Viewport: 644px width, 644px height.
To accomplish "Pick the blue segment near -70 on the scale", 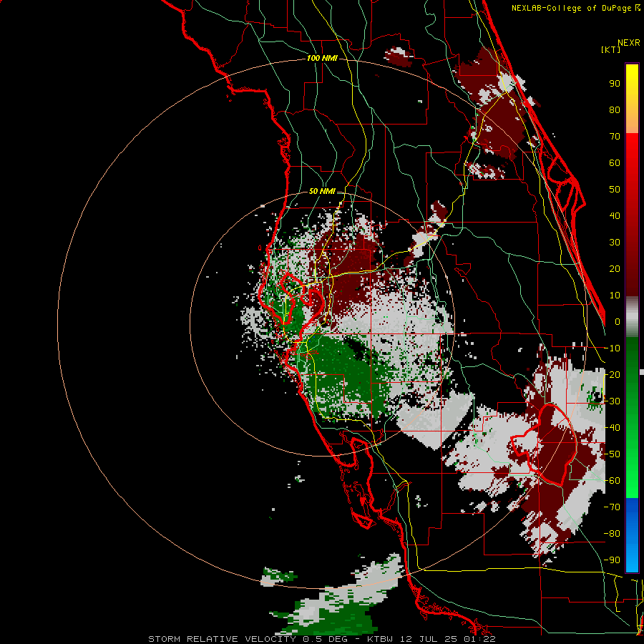I will pos(632,509).
